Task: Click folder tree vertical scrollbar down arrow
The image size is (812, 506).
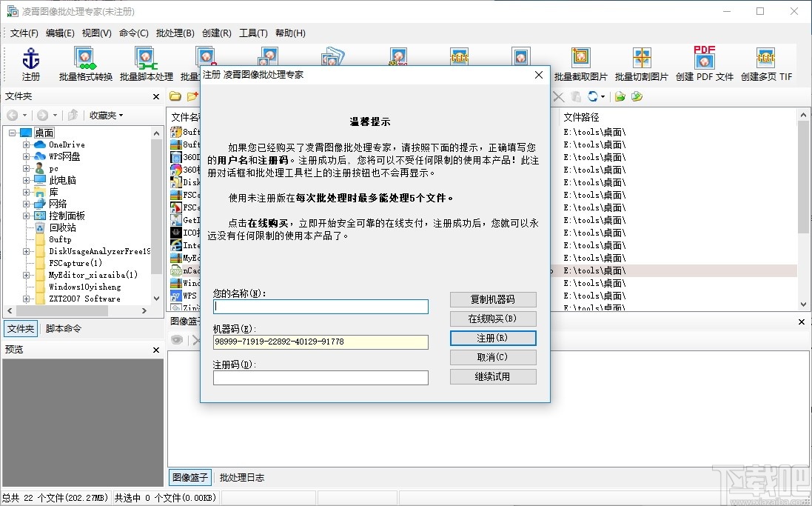Action: [x=156, y=299]
